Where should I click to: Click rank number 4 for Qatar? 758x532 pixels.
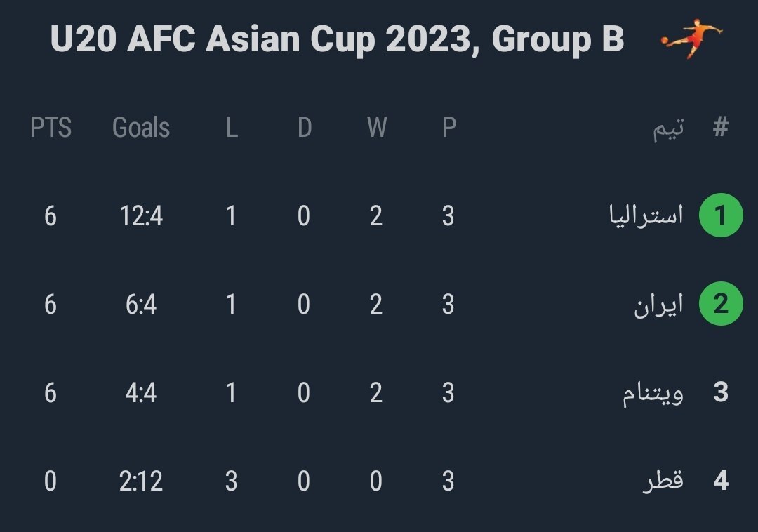pyautogui.click(x=721, y=481)
